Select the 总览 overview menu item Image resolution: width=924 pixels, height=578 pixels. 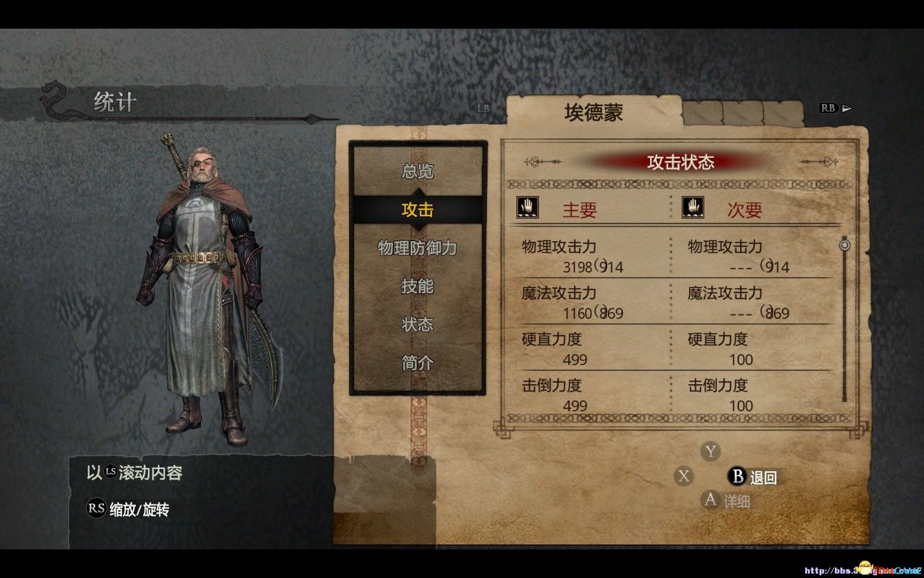[417, 171]
